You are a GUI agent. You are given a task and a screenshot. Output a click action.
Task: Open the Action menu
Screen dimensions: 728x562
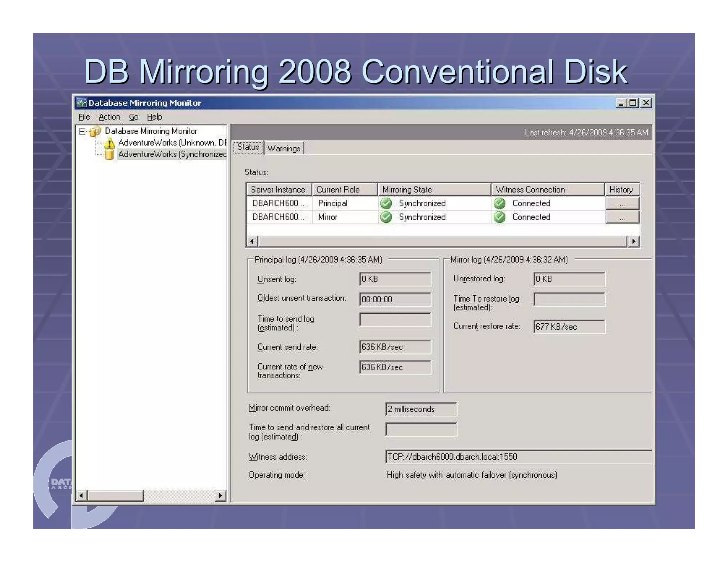109,117
